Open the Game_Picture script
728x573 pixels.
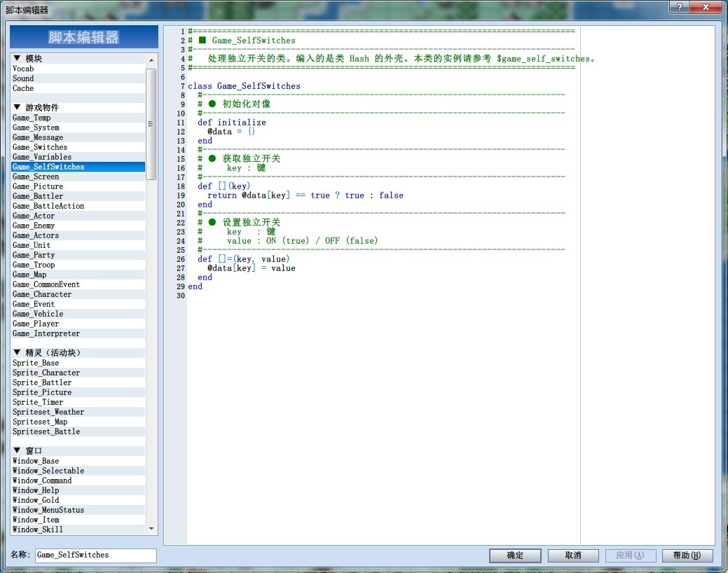tap(78, 186)
